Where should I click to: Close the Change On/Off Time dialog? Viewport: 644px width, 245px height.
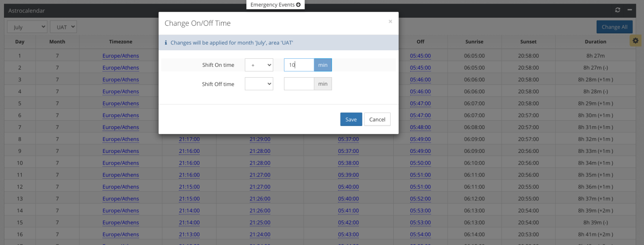point(390,22)
